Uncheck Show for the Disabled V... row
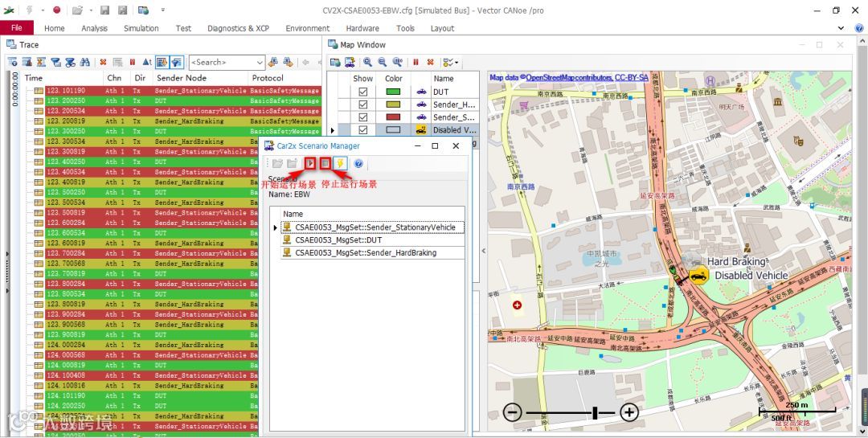The height and width of the screenshot is (438, 868). pyautogui.click(x=362, y=130)
